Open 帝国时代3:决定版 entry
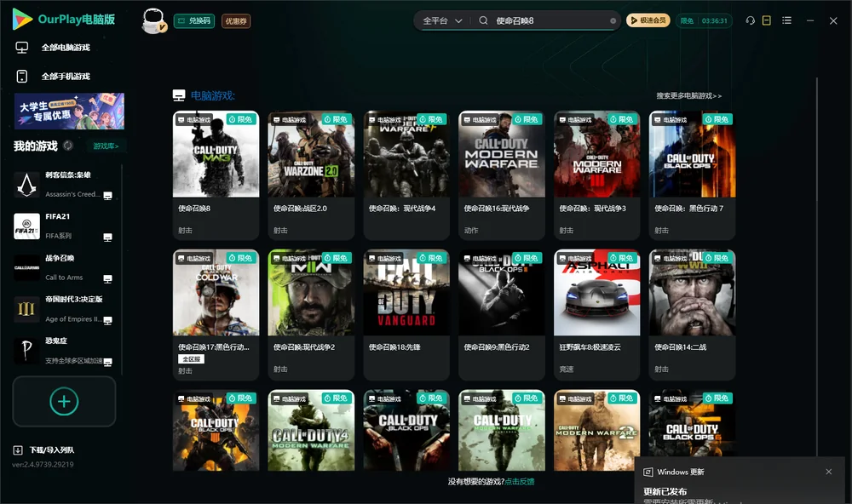Image resolution: width=852 pixels, height=504 pixels. pyautogui.click(x=62, y=309)
